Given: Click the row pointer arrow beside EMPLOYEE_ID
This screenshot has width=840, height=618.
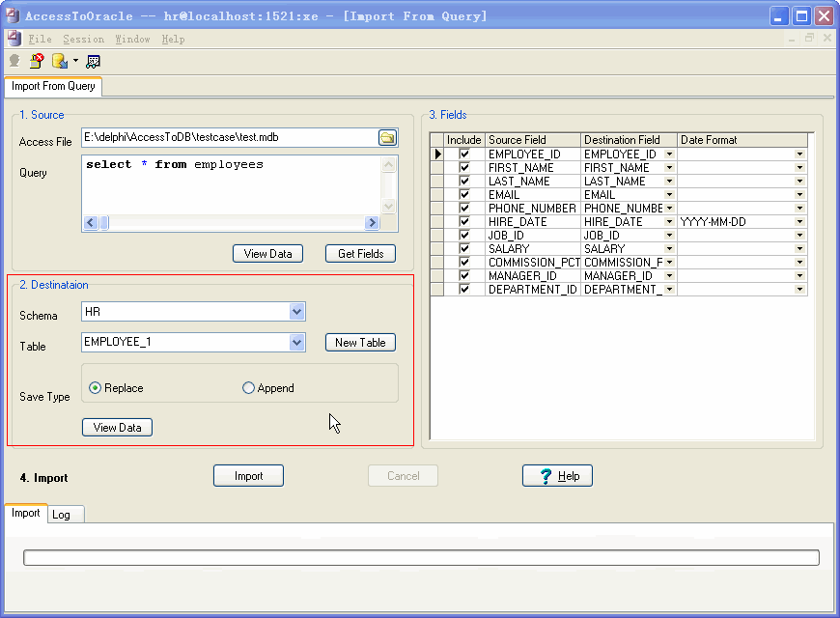Looking at the screenshot, I should coord(437,154).
